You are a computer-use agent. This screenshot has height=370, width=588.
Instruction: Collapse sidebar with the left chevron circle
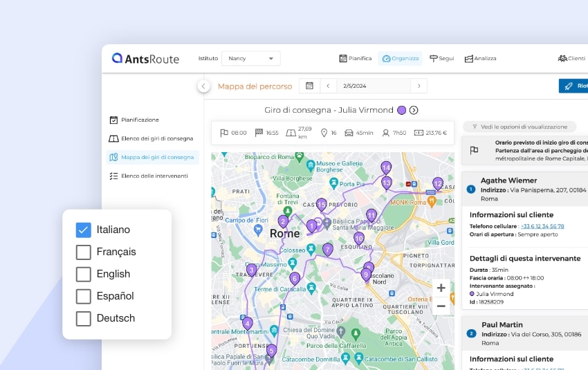(203, 86)
